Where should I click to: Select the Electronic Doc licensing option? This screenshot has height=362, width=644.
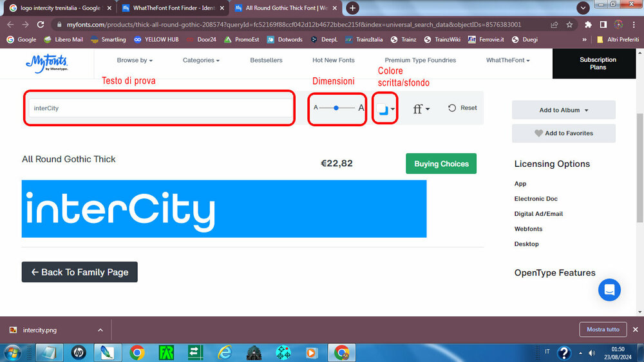click(x=536, y=199)
